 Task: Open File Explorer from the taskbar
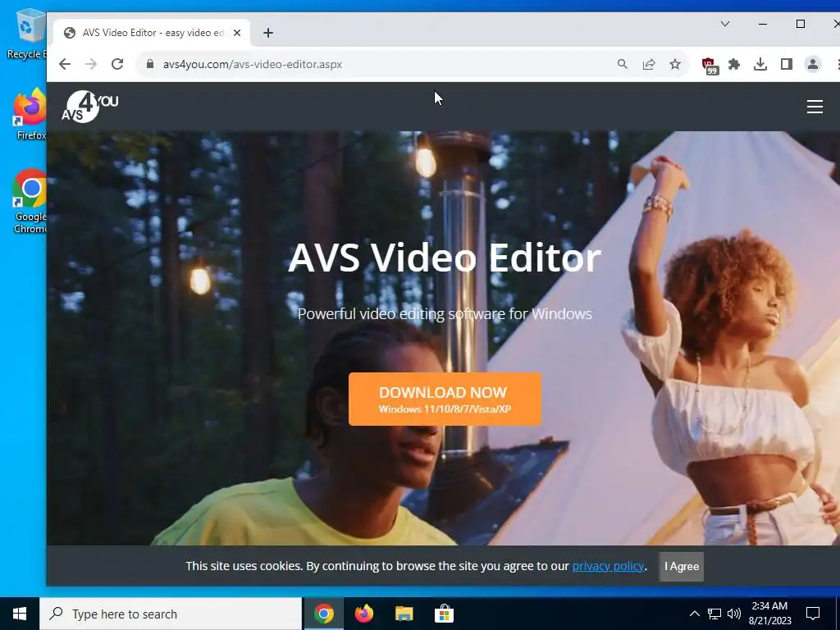tap(404, 614)
